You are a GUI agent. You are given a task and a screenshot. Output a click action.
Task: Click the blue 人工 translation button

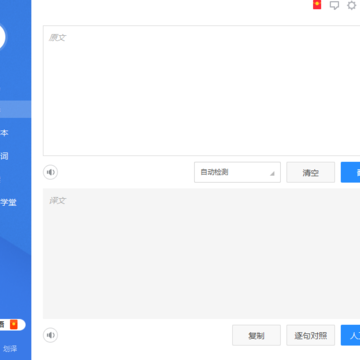[x=350, y=335]
